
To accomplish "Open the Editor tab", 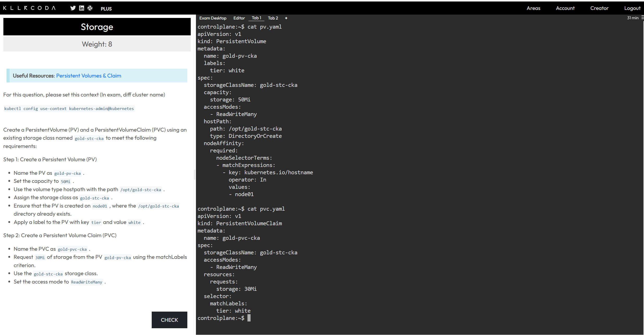I will click(x=239, y=18).
